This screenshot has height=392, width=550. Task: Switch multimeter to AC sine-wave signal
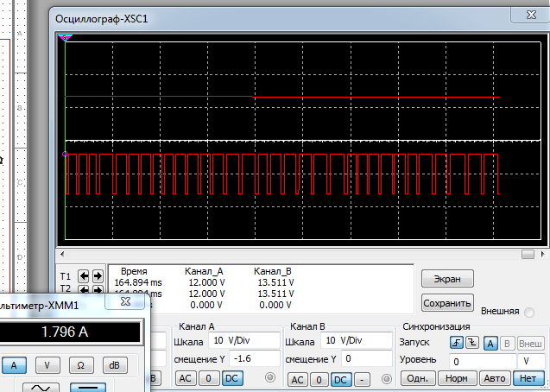[x=41, y=388]
